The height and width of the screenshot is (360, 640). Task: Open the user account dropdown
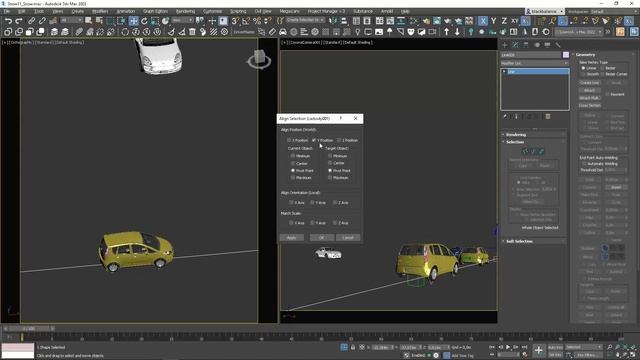pyautogui.click(x=545, y=11)
